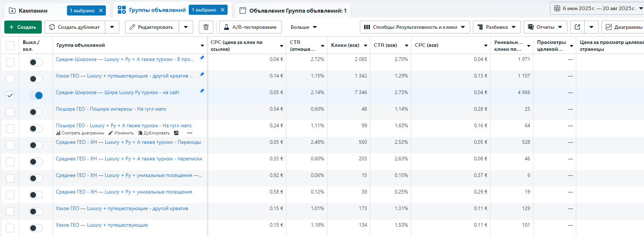
Task: Switch to the Кампании tab
Action: pos(33,10)
